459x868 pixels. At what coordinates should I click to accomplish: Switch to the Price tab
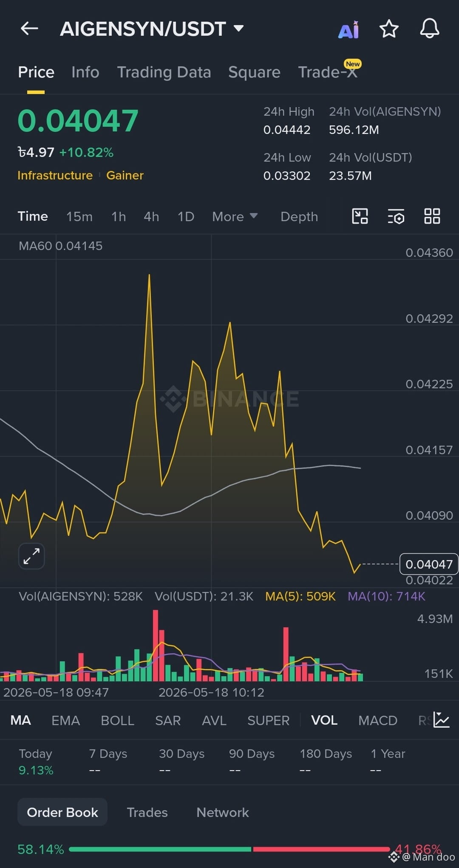tap(36, 72)
